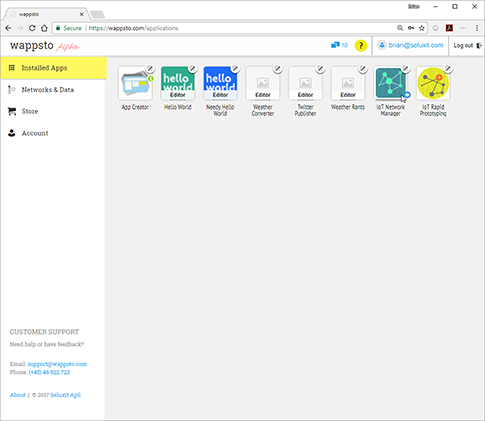
Task: Click the edit pencil on Needy Hello World
Action: click(x=235, y=69)
